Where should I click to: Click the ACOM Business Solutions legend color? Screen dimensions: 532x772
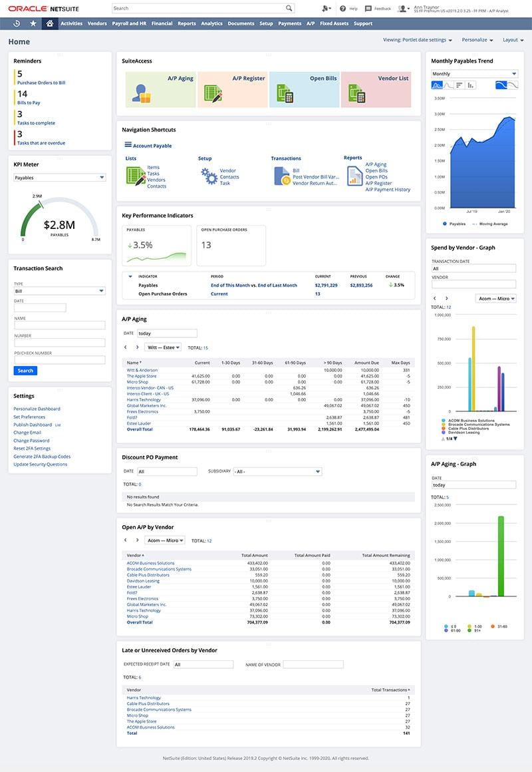444,421
